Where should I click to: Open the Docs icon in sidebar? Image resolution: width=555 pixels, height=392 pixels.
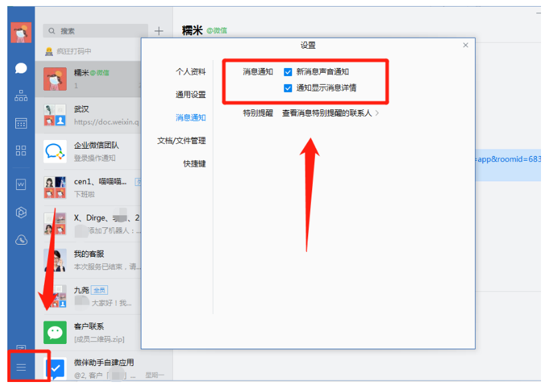[x=21, y=185]
